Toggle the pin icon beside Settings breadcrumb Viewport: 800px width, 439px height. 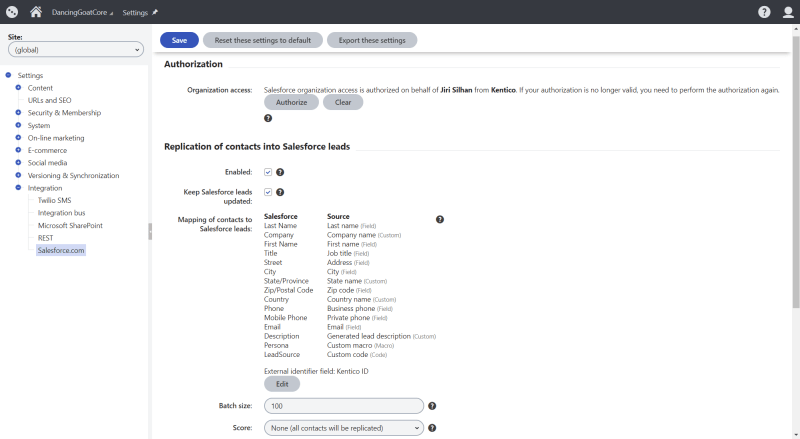click(155, 12)
